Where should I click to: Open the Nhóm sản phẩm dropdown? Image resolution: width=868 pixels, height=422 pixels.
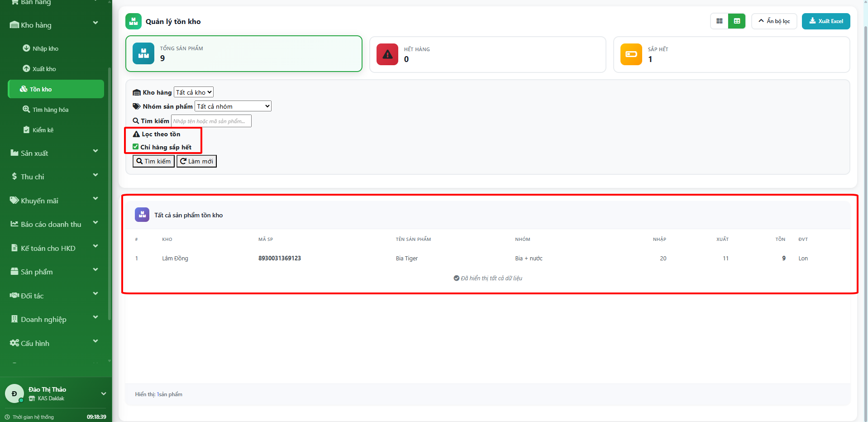233,106
